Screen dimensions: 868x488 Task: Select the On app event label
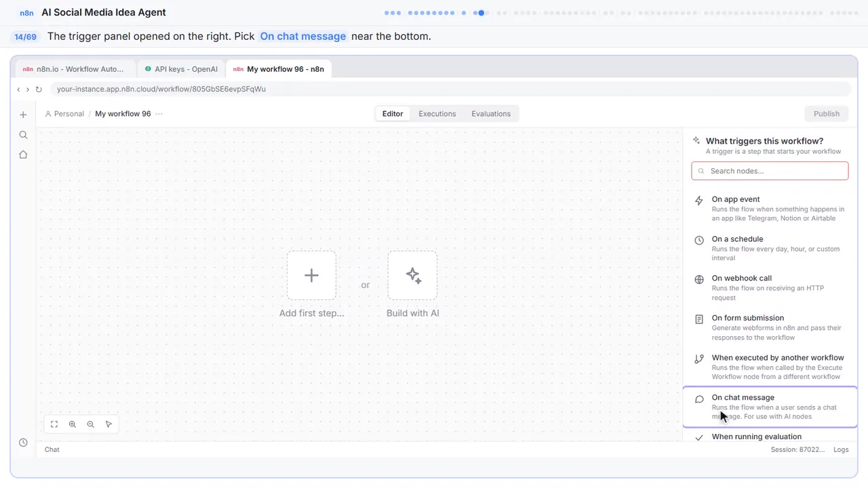pos(736,199)
